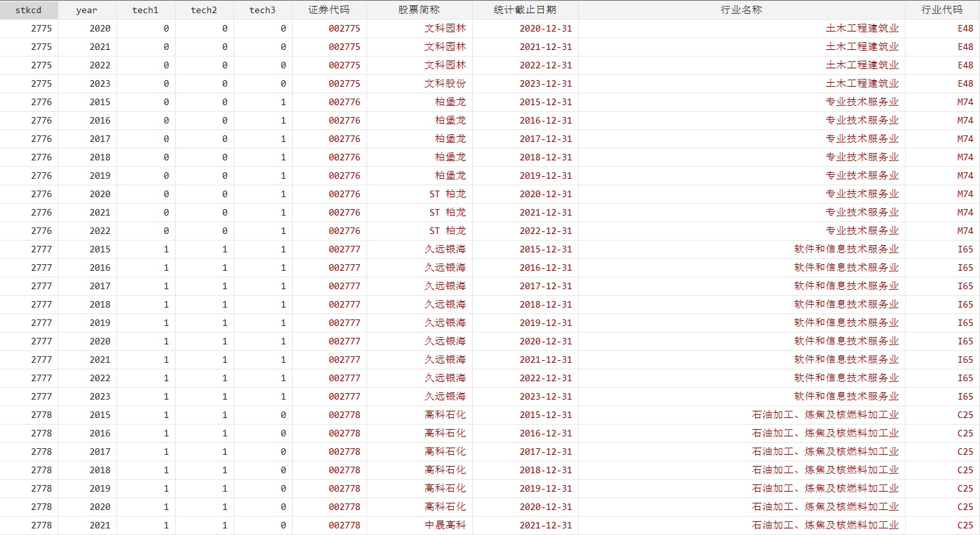Select the 证券代码 column header
This screenshot has height=535, width=980.
tap(330, 10)
